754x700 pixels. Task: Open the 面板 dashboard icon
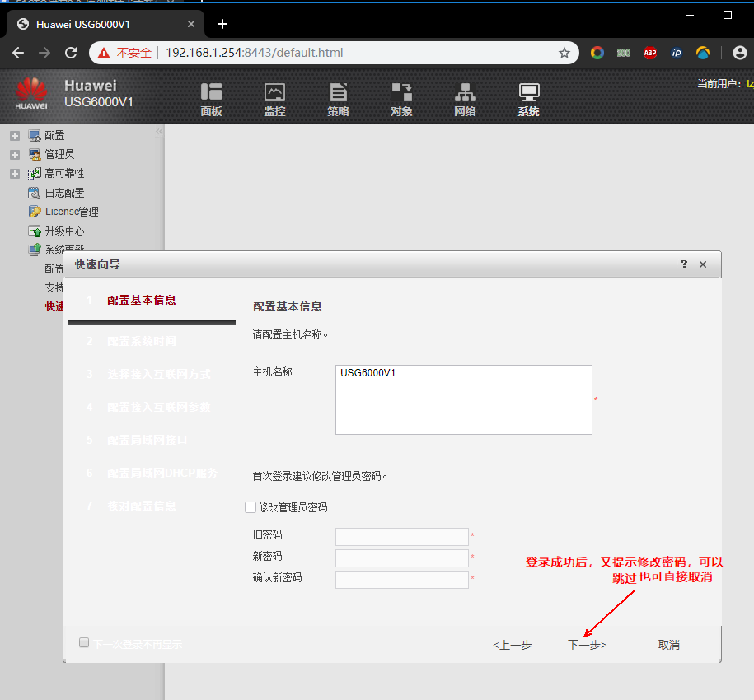(212, 91)
